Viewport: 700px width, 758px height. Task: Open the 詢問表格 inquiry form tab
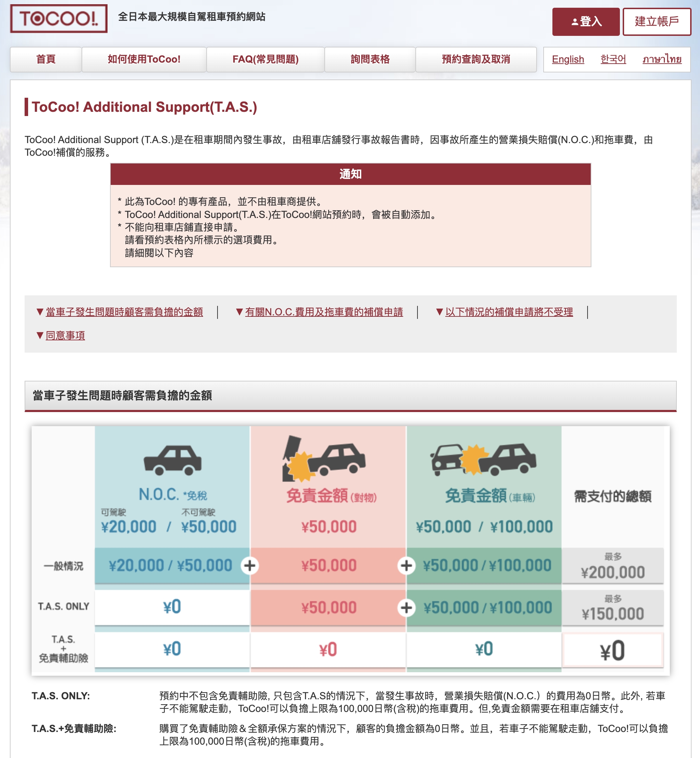click(x=370, y=59)
